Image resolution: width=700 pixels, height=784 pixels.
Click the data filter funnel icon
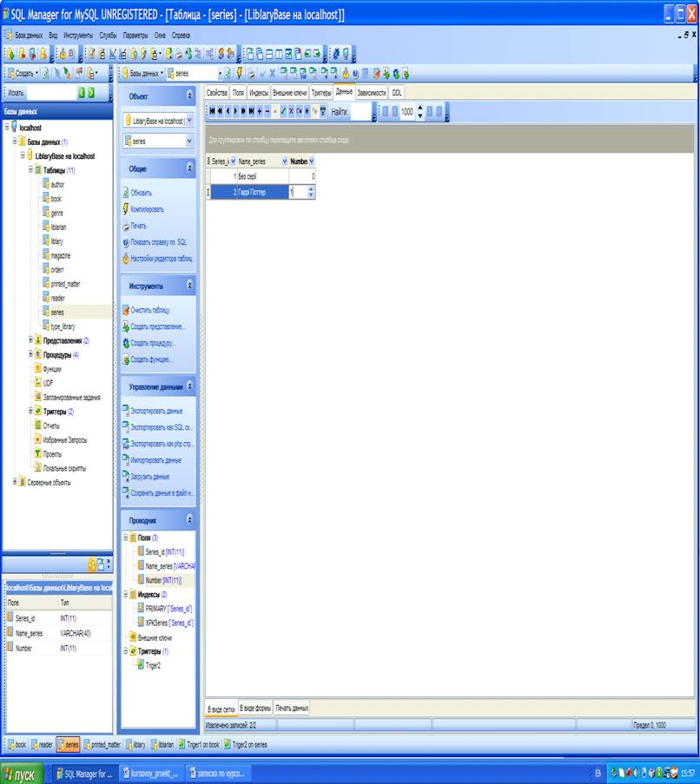tap(323, 111)
